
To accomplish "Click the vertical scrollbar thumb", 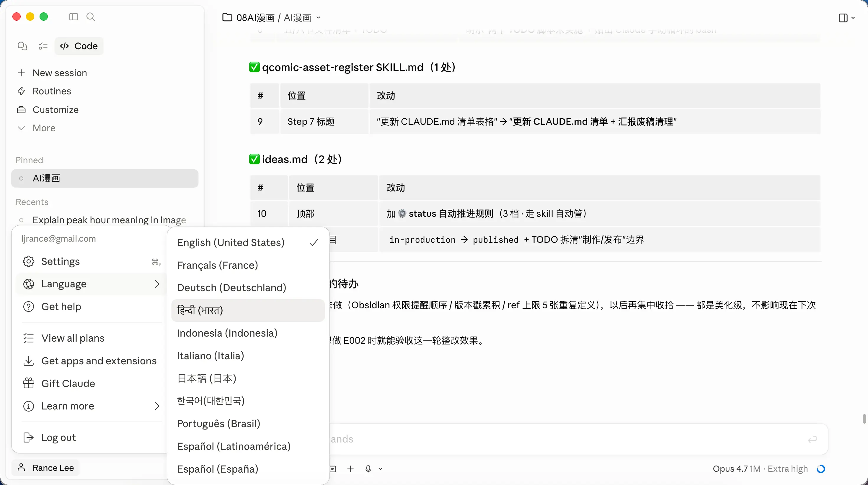I will 864,419.
